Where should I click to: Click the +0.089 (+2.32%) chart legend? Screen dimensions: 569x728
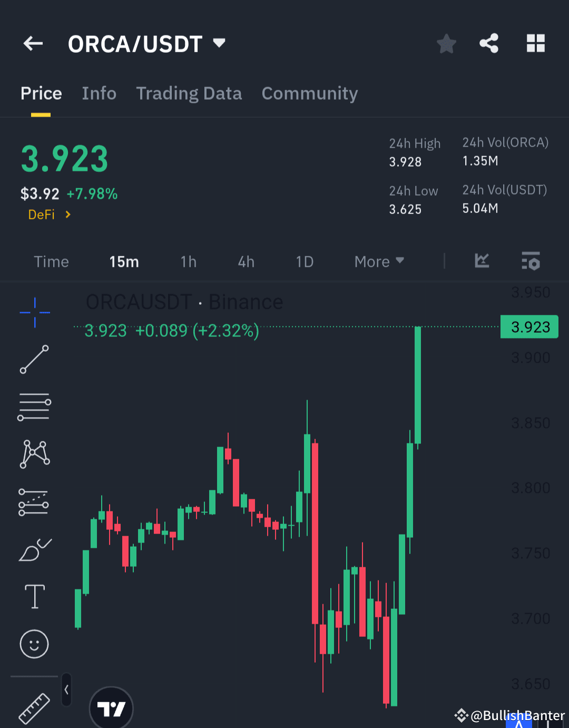click(198, 331)
